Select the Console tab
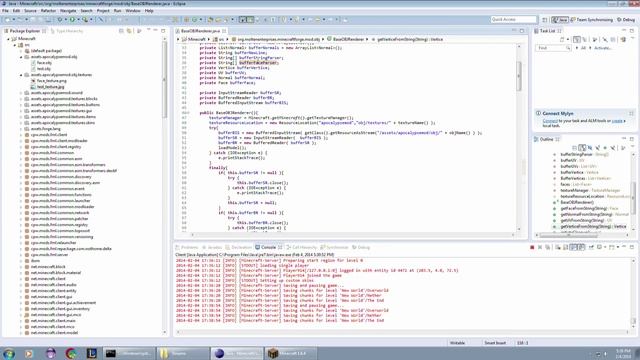Viewport: 640px width, 360px height. coord(268,247)
